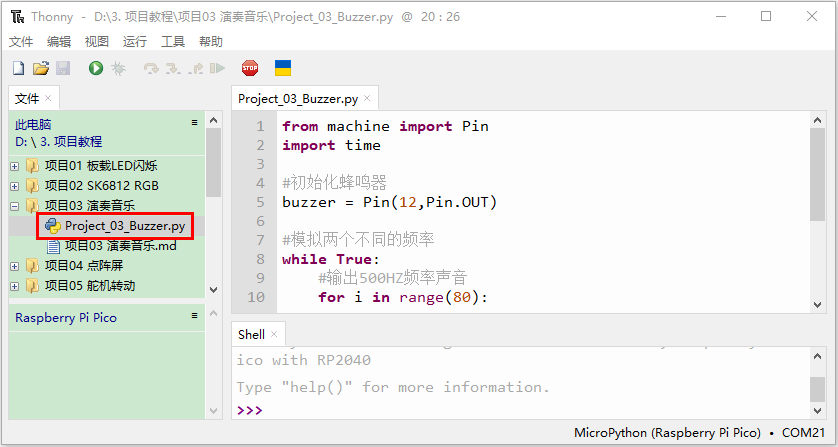Click comment '#初始化蜂鸣器'
Screen dimensions: 838x447
334,183
